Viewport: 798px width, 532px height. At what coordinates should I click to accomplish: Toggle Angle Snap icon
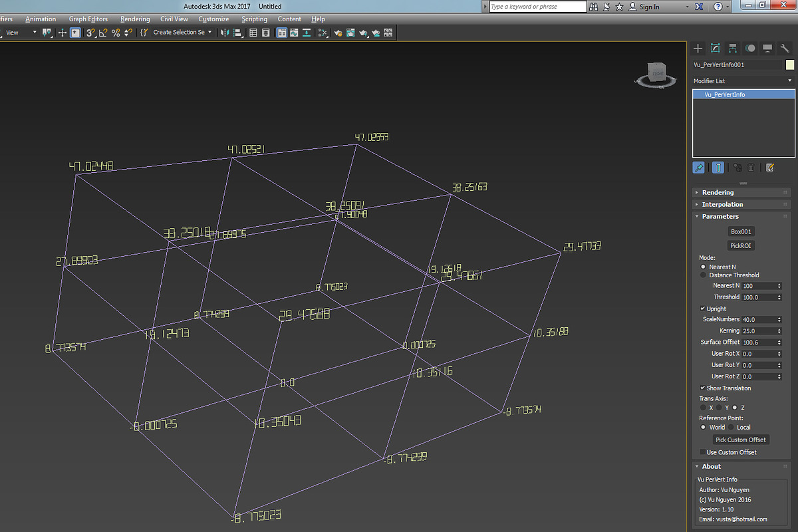[x=102, y=32]
